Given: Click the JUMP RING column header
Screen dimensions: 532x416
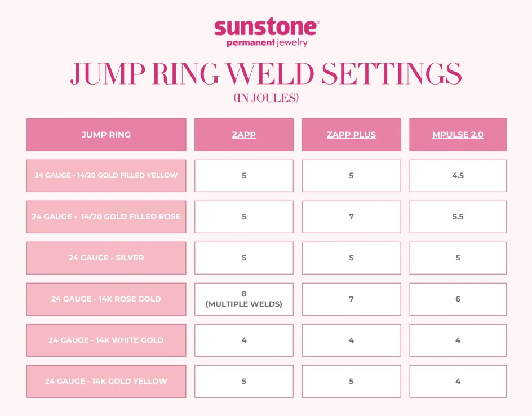Looking at the screenshot, I should coord(106,135).
